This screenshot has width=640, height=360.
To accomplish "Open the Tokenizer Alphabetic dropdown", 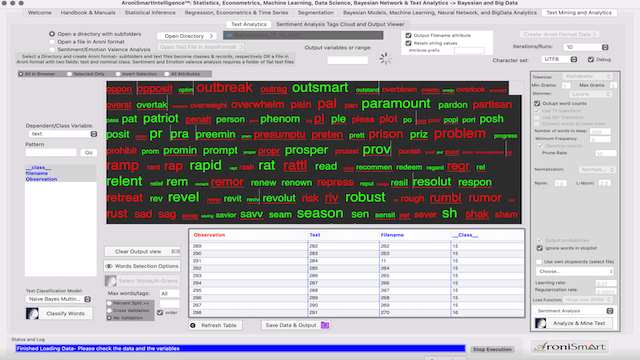I will (588, 76).
